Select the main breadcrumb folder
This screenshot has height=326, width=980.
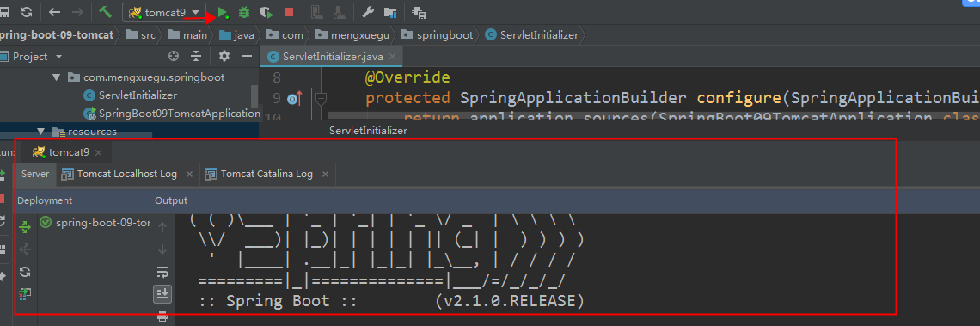pos(187,35)
